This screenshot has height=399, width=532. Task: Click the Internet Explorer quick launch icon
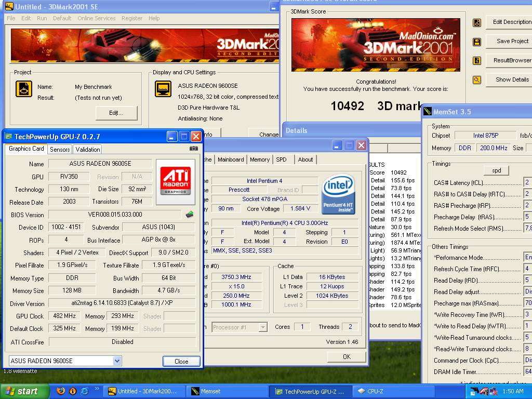[x=85, y=391]
